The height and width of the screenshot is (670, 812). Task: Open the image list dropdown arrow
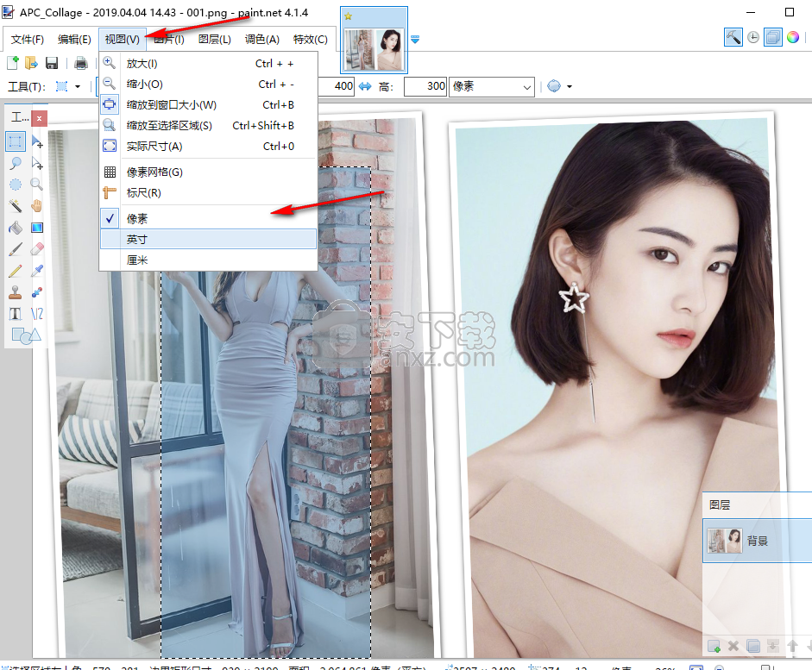pyautogui.click(x=415, y=40)
